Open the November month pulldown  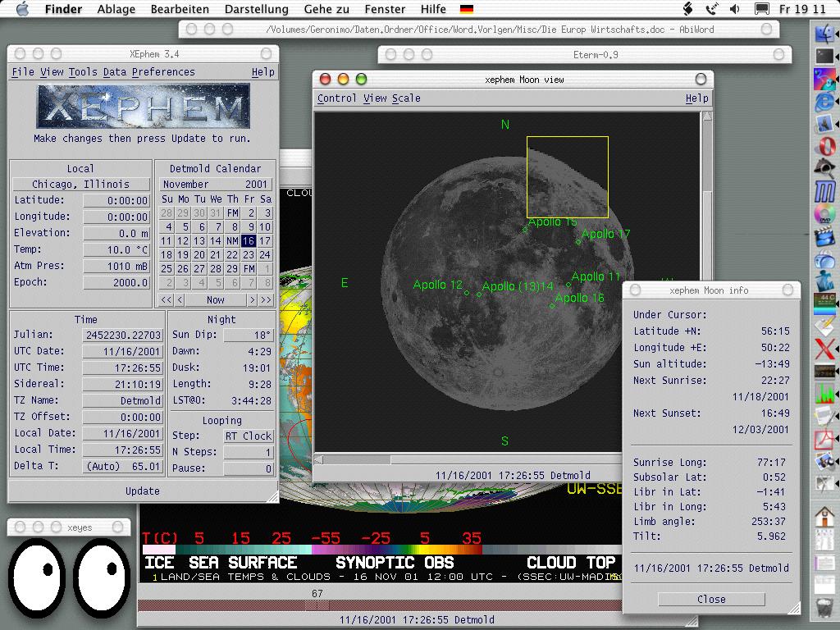(x=186, y=185)
